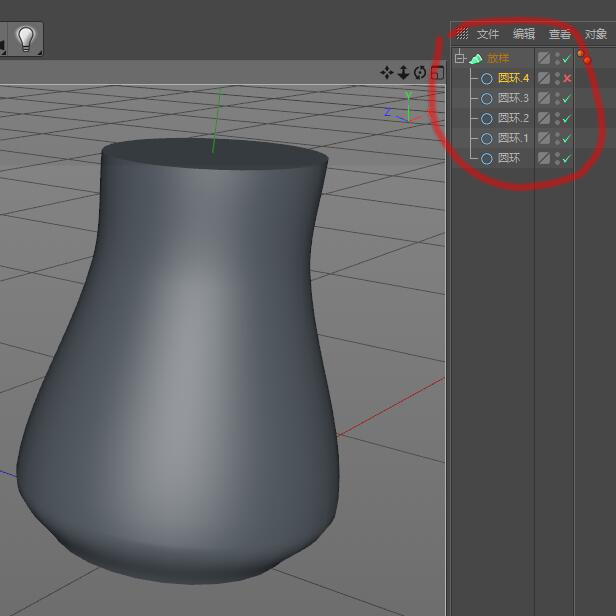
Task: Select the 圆环.3 object in the tree
Action: pos(513,98)
